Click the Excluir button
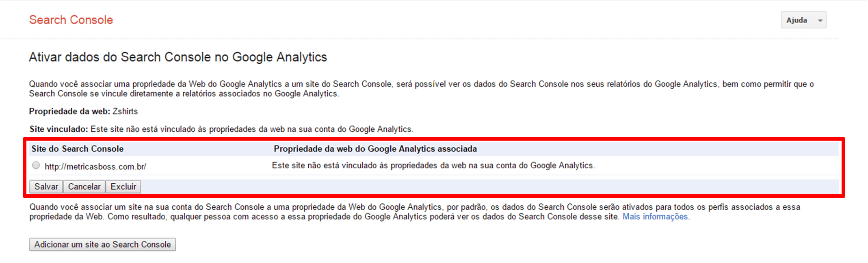This screenshot has width=868, height=263. coord(123,187)
